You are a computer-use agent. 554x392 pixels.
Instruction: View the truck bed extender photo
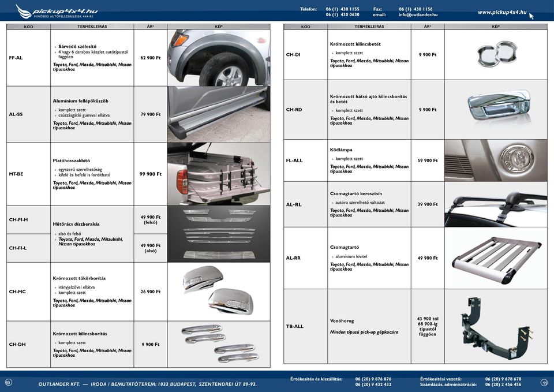pyautogui.click(x=219, y=174)
